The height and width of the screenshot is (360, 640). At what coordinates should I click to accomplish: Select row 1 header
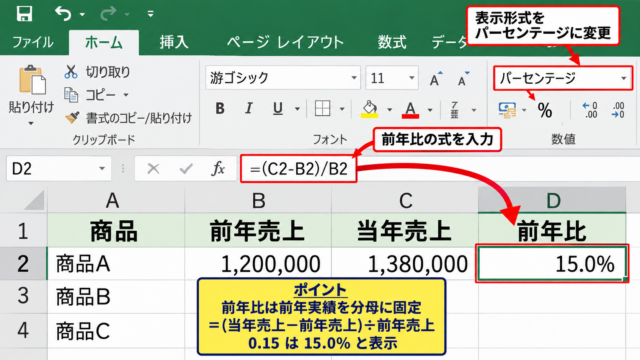pyautogui.click(x=23, y=231)
